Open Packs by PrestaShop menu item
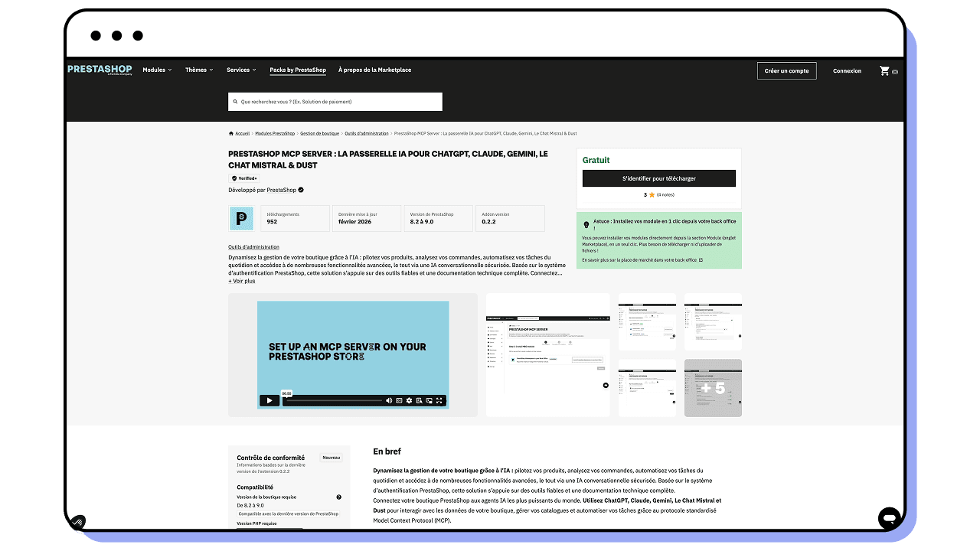Screen dimensions: 980x551 [298, 70]
